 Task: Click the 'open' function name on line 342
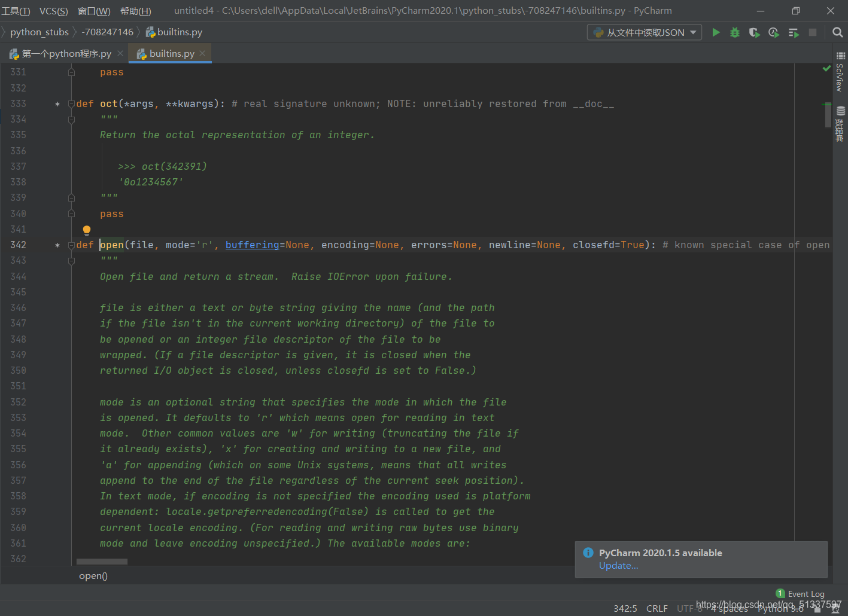tap(112, 245)
